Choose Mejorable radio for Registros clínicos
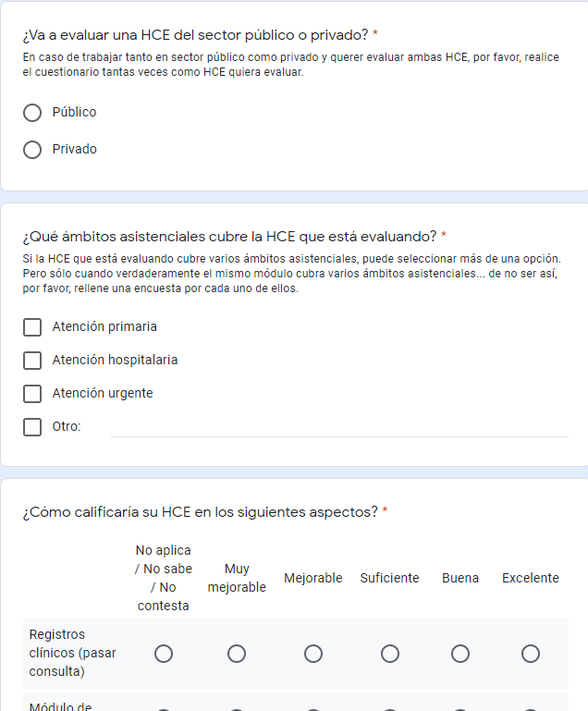 tap(313, 654)
